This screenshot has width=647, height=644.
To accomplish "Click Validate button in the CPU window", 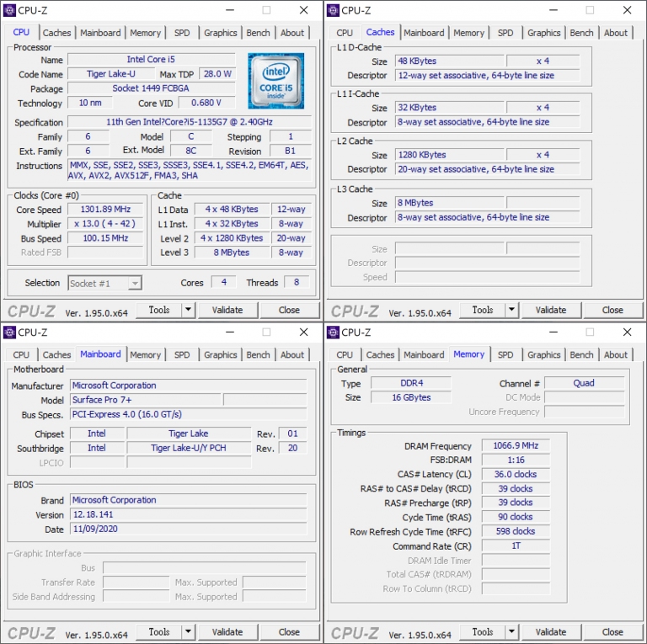I will point(227,310).
